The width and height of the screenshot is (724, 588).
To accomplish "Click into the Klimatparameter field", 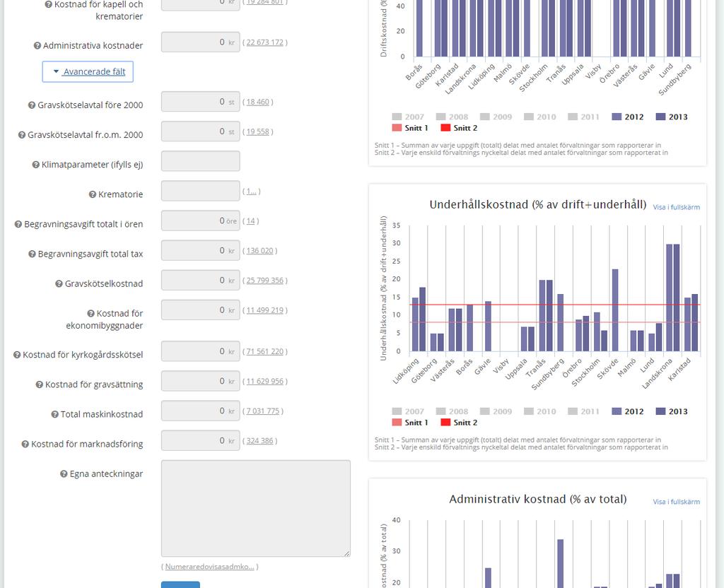I will click(x=200, y=161).
